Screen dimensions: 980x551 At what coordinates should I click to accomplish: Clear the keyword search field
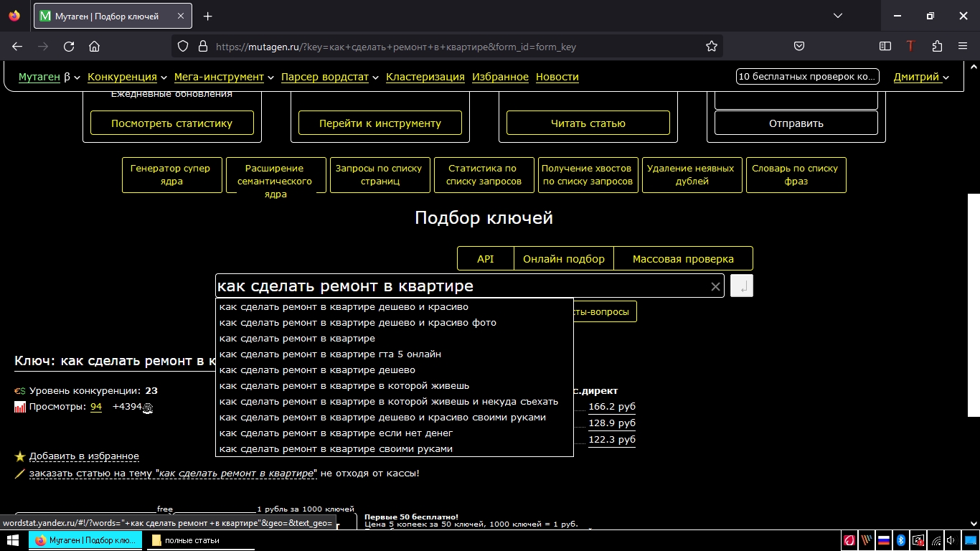tap(715, 287)
